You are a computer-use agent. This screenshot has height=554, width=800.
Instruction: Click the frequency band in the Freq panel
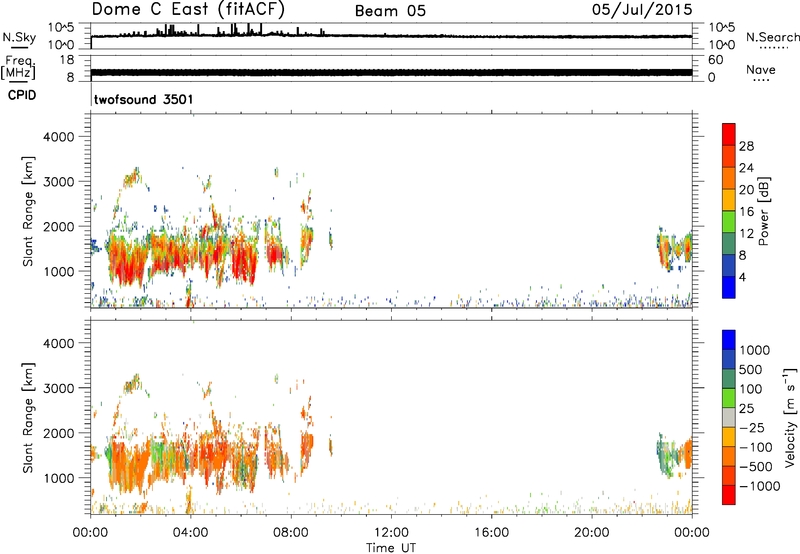tap(391, 72)
